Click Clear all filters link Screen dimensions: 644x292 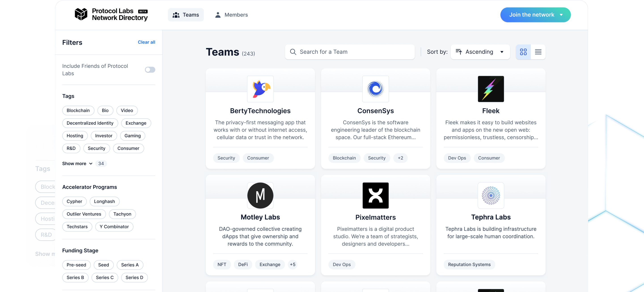(146, 42)
